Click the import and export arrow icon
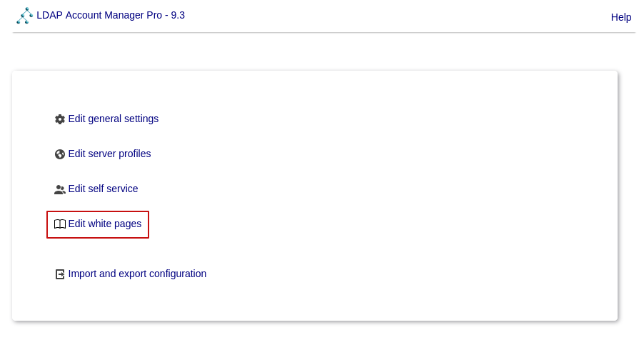 tap(60, 274)
